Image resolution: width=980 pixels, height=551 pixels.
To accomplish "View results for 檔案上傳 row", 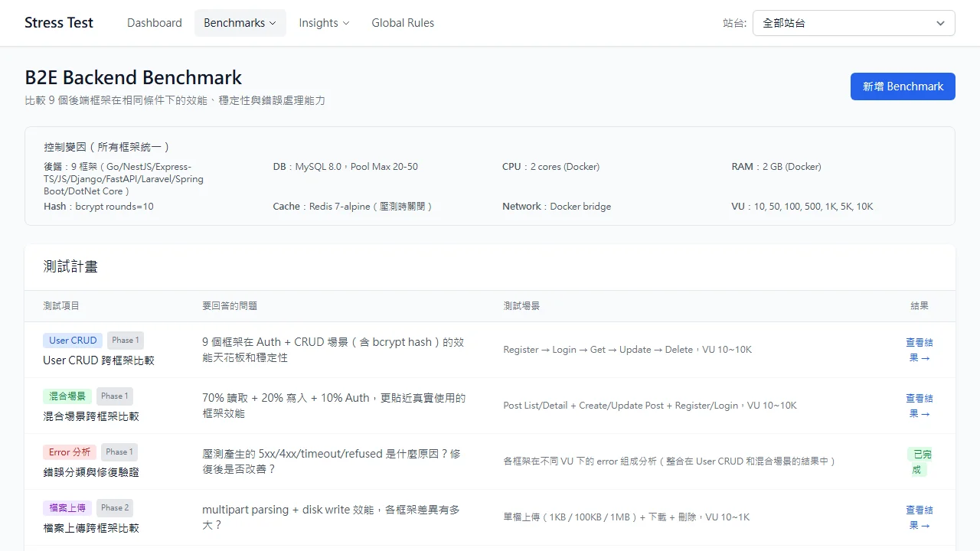I will [920, 517].
